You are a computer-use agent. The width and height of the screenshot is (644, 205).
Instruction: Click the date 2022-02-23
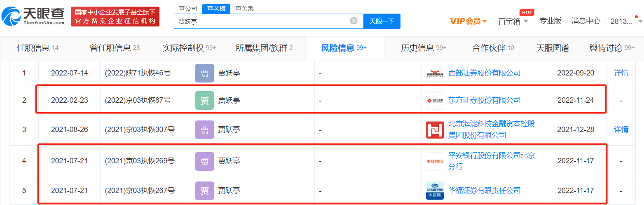coord(69,100)
